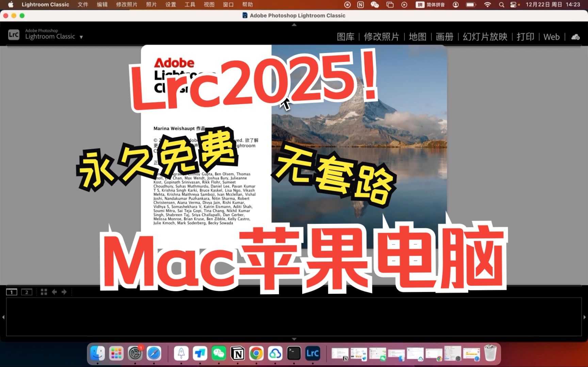
Task: Launch Google Chrome from the Dock
Action: (x=256, y=353)
